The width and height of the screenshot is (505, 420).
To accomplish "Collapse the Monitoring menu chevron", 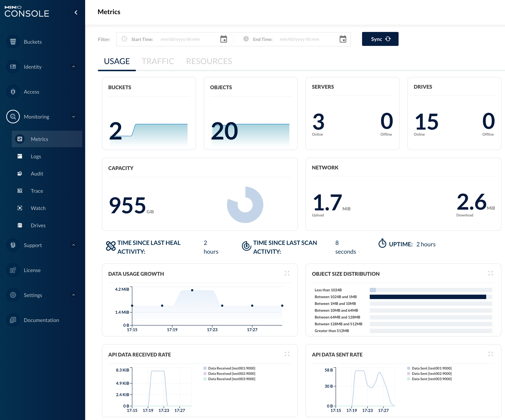I will [x=74, y=117].
